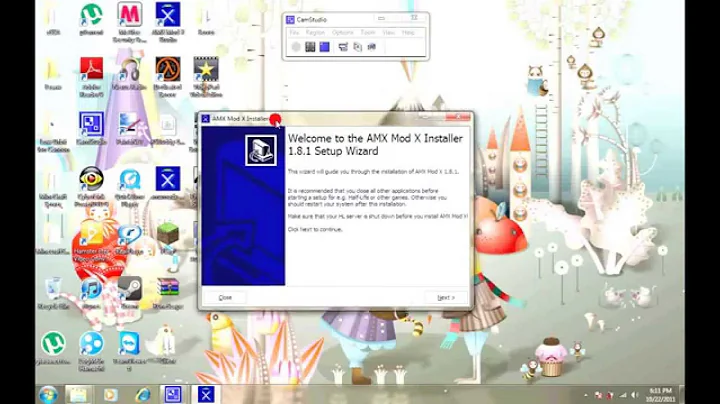Click the Close button in the setup wizard
This screenshot has height=404, width=720.
pos(225,297)
